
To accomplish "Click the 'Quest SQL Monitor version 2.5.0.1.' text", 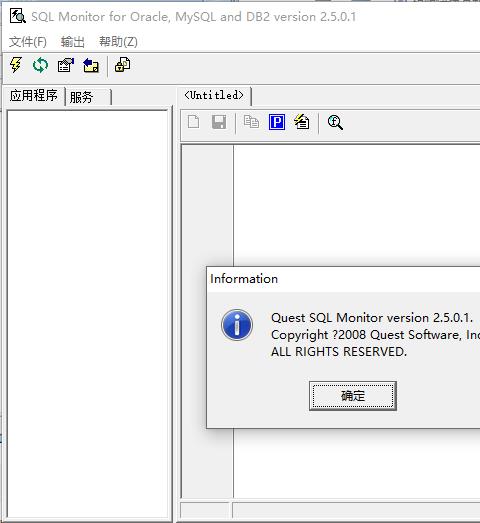I will click(372, 318).
